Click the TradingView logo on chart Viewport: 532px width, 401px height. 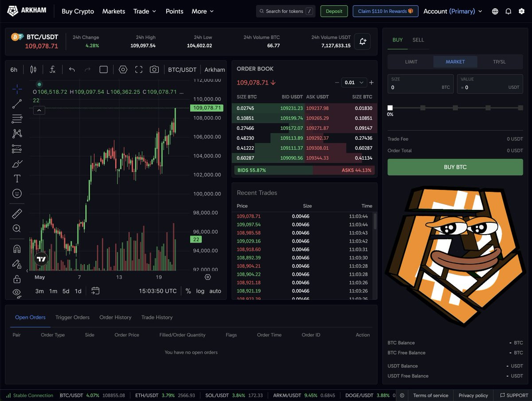click(41, 259)
